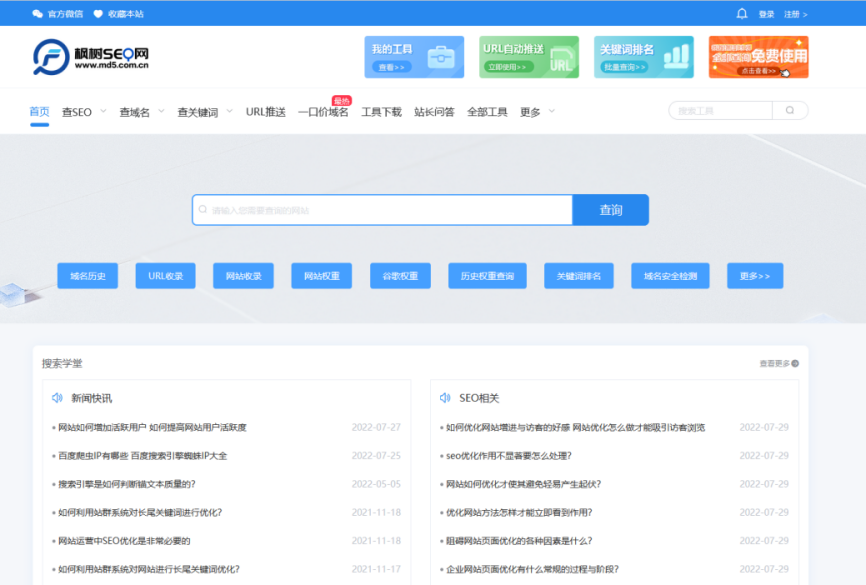Open the 站长问答 menu item
This screenshot has width=866, height=585.
point(434,112)
